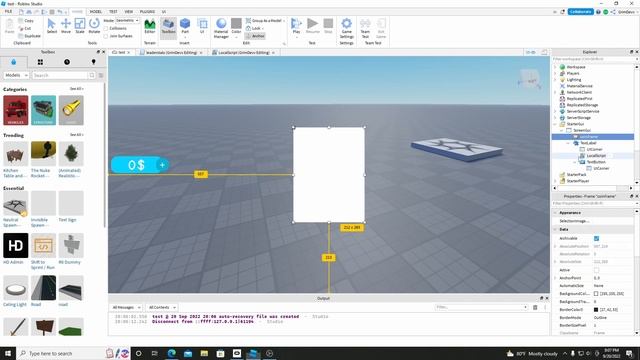Open the Mode Geometric dropdown
This screenshot has width=640, height=360.
pyautogui.click(x=127, y=20)
